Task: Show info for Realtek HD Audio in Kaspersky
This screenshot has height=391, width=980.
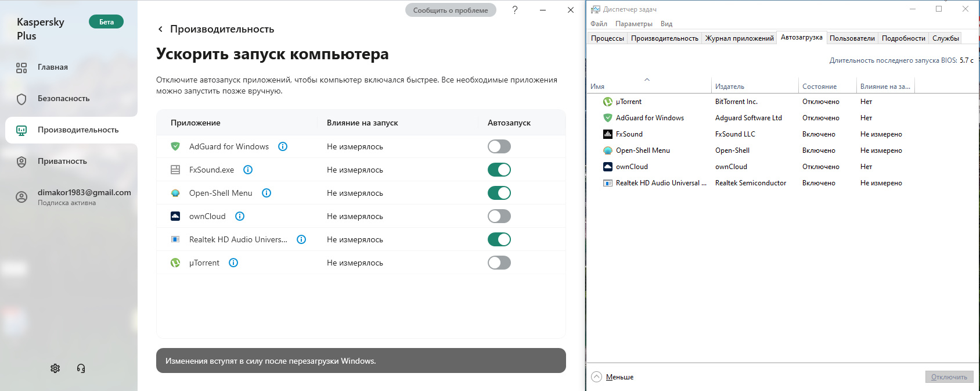Action: point(301,239)
